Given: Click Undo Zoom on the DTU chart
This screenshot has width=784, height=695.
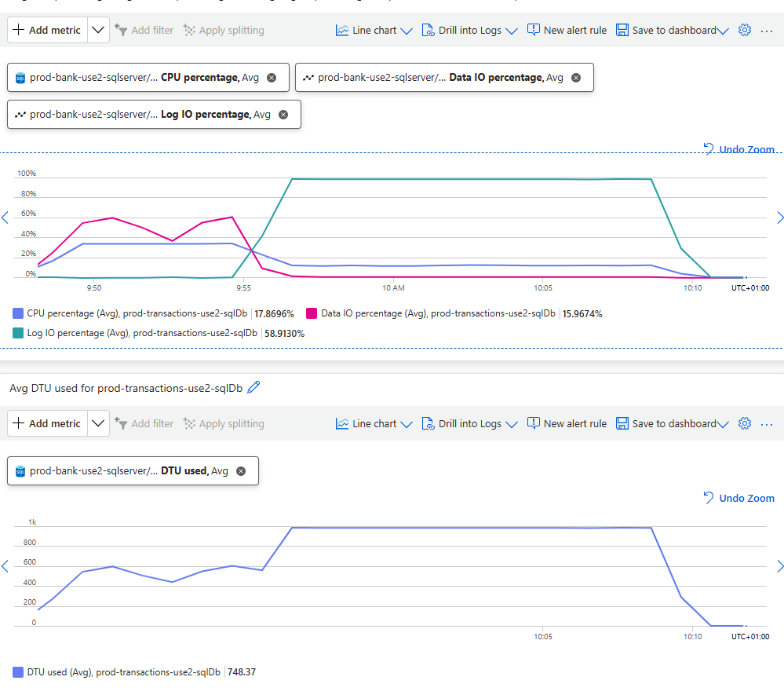Looking at the screenshot, I should [738, 498].
